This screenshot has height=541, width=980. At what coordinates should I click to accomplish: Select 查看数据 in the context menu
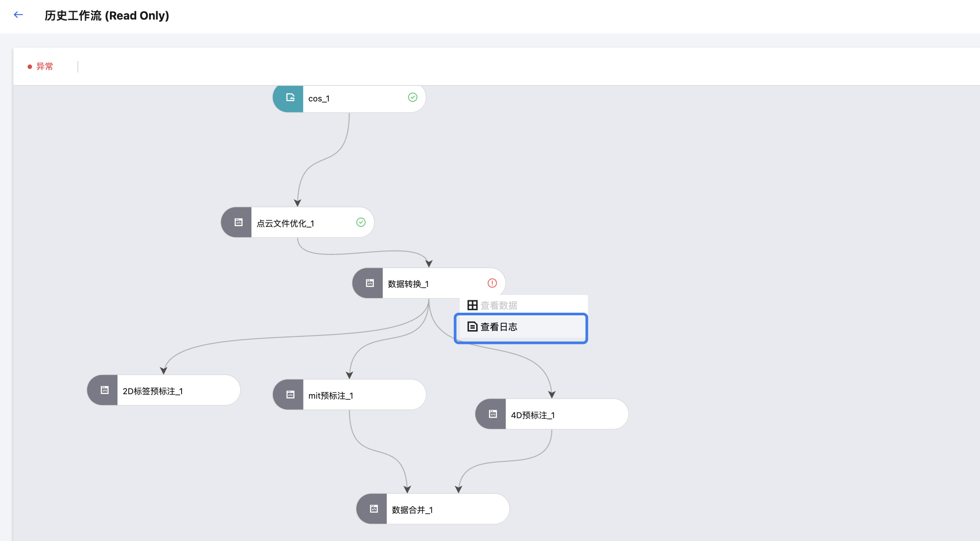point(498,306)
